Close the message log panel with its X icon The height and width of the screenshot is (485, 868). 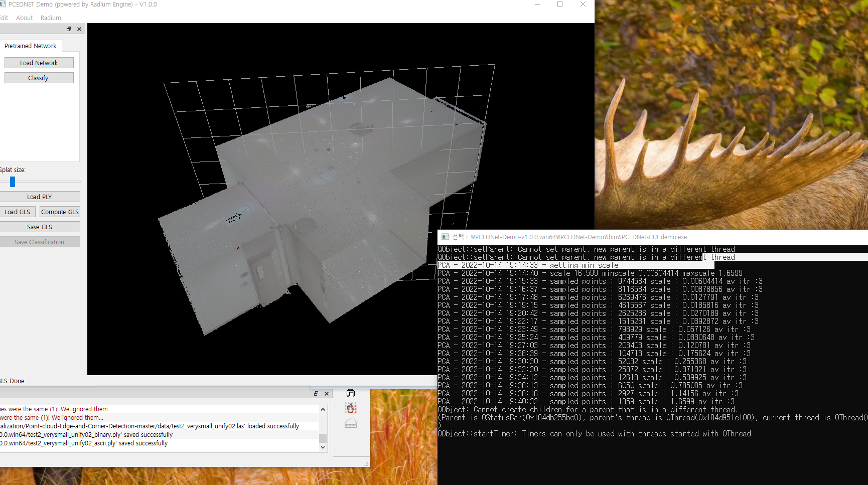pyautogui.click(x=327, y=394)
